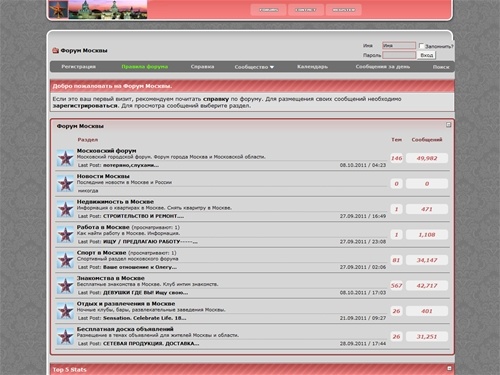Screen dimensions: 500x375
Task: Open the Работа в Москве section link
Action: click(x=103, y=227)
